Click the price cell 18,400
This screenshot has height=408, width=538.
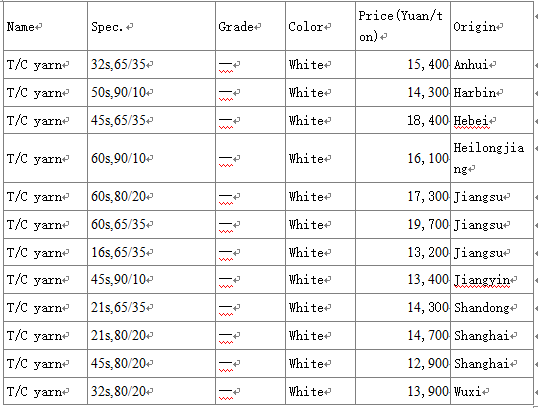tap(403, 120)
